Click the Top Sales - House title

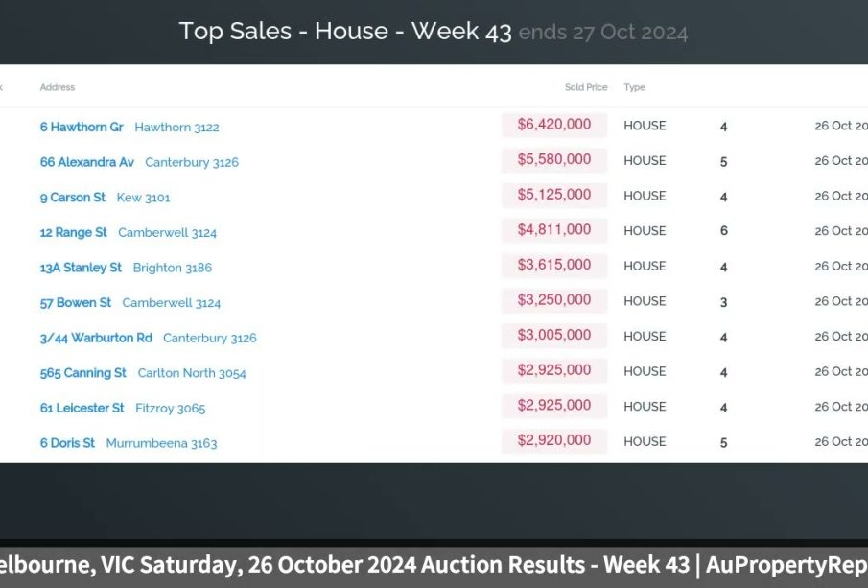tap(345, 31)
